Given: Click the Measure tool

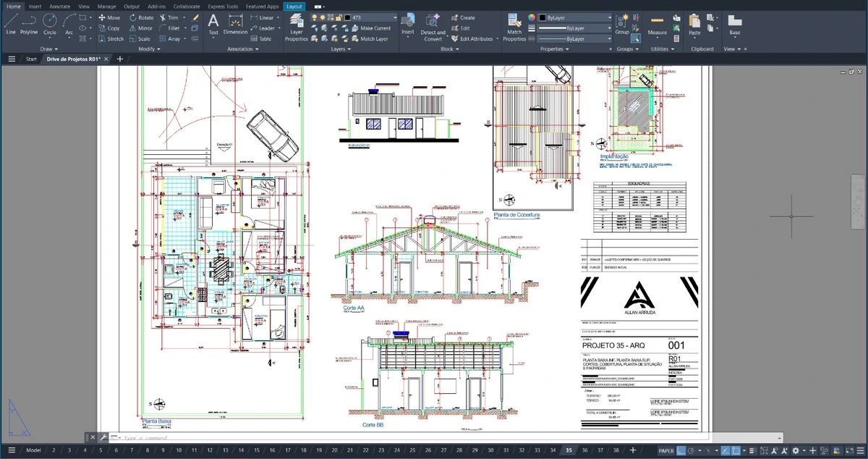Looking at the screenshot, I should (x=658, y=25).
